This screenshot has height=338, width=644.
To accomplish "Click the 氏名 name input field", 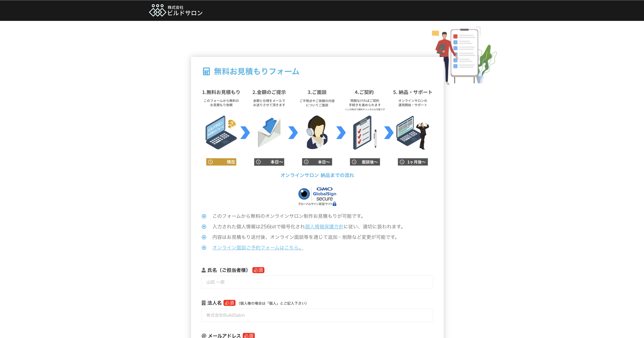I will [x=317, y=282].
